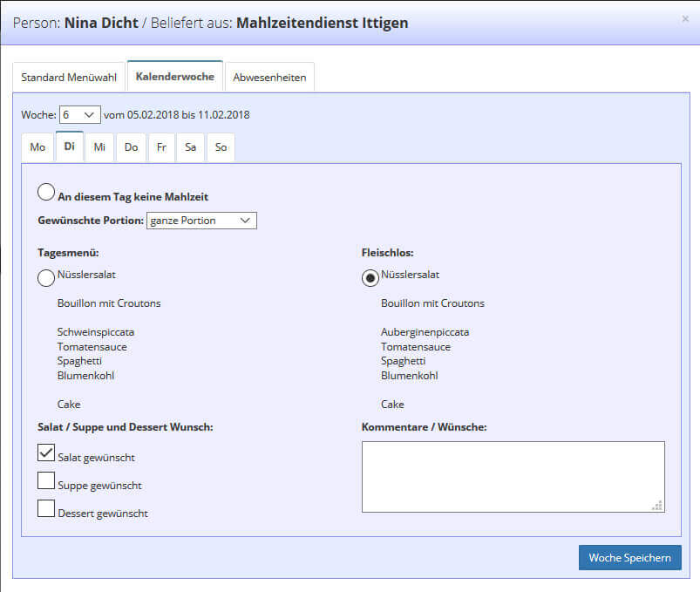This screenshot has height=592, width=700.
Task: Go to the Do day tab
Action: (131, 147)
